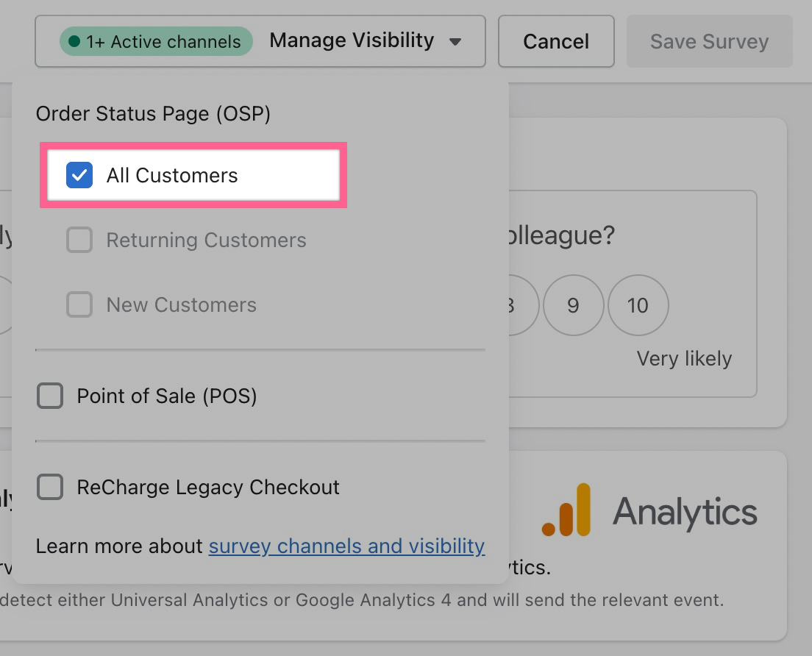Check the Point of Sale (POS) box

point(50,396)
